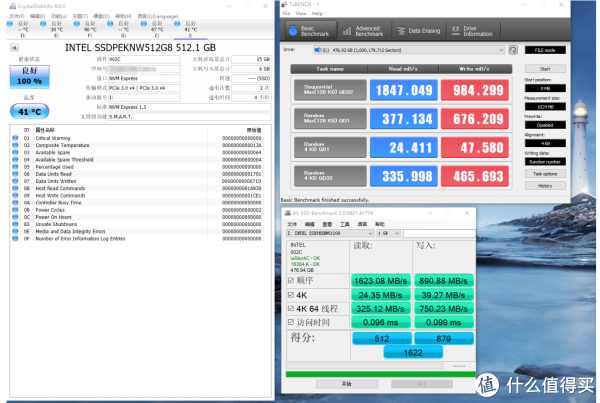Click the green AS SSD progress bar

[x=380, y=374]
